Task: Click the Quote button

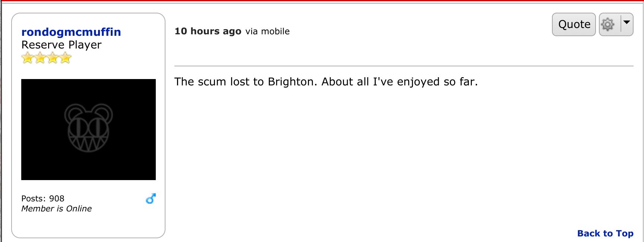Action: [574, 25]
